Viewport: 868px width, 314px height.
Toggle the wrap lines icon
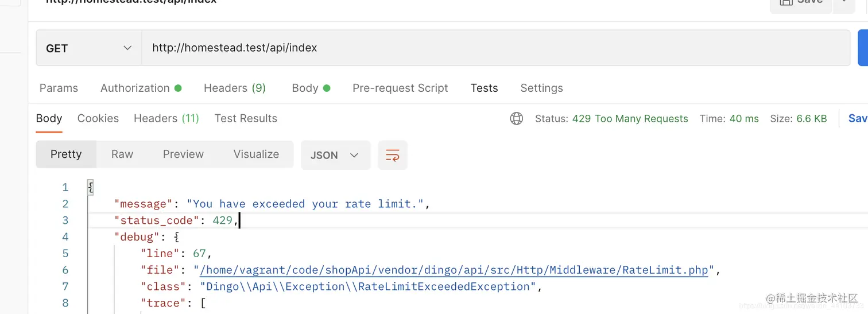(x=393, y=155)
